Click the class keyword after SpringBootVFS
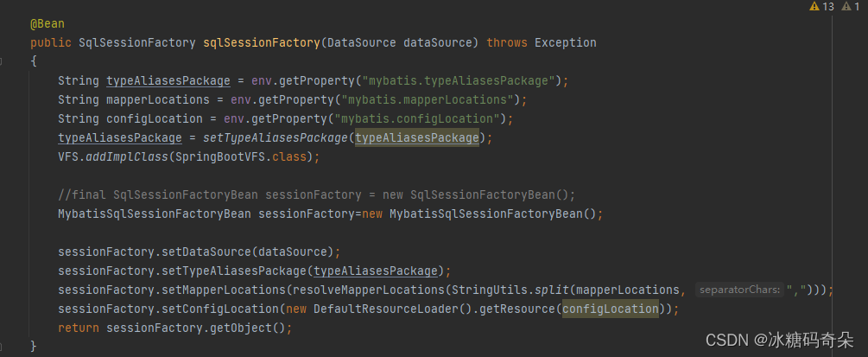The height and width of the screenshot is (357, 868). (x=289, y=156)
